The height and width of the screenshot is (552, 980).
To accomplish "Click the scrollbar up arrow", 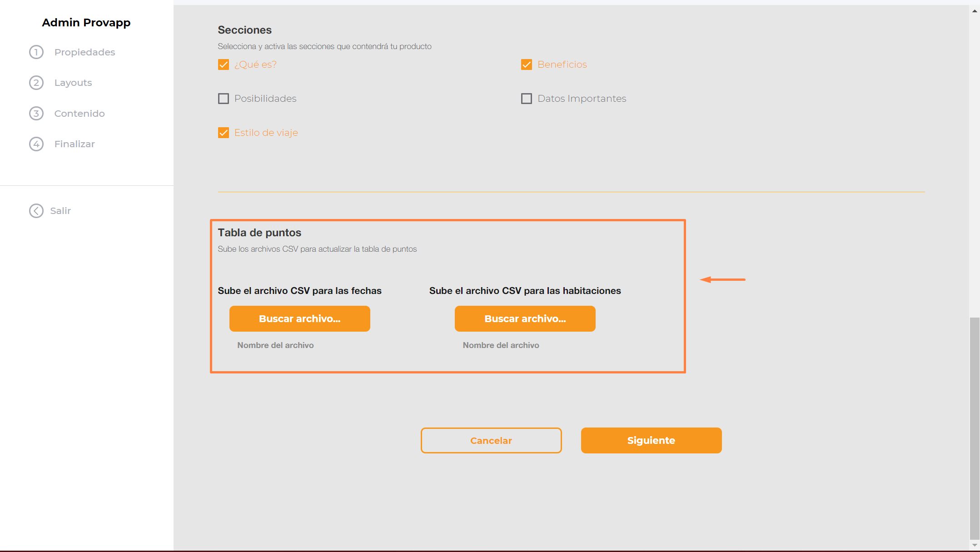I will coord(975,11).
